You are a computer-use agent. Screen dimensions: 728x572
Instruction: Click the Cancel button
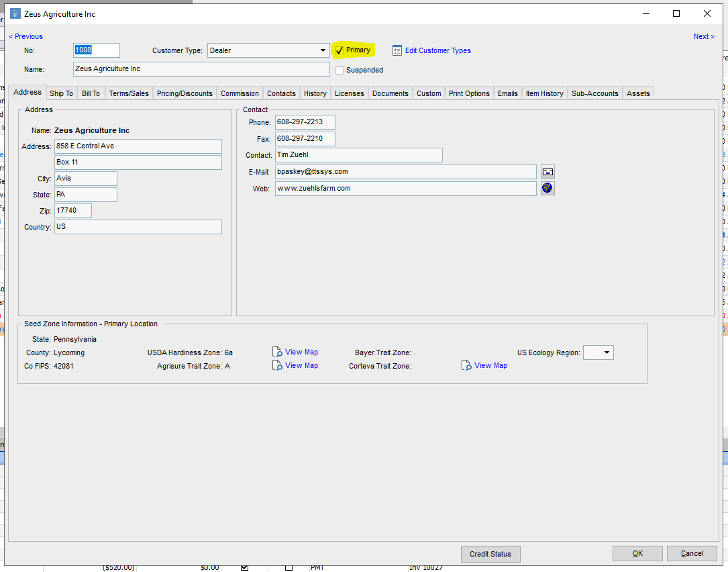point(692,553)
